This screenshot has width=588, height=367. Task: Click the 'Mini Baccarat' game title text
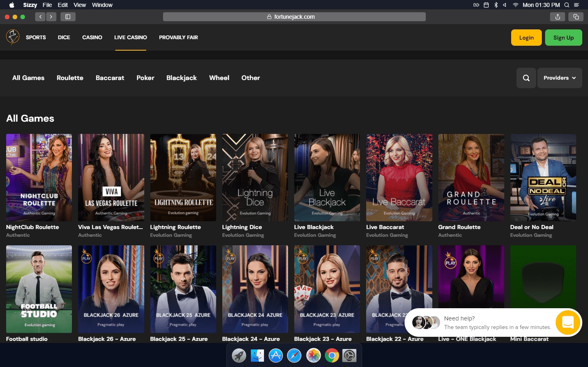point(529,339)
